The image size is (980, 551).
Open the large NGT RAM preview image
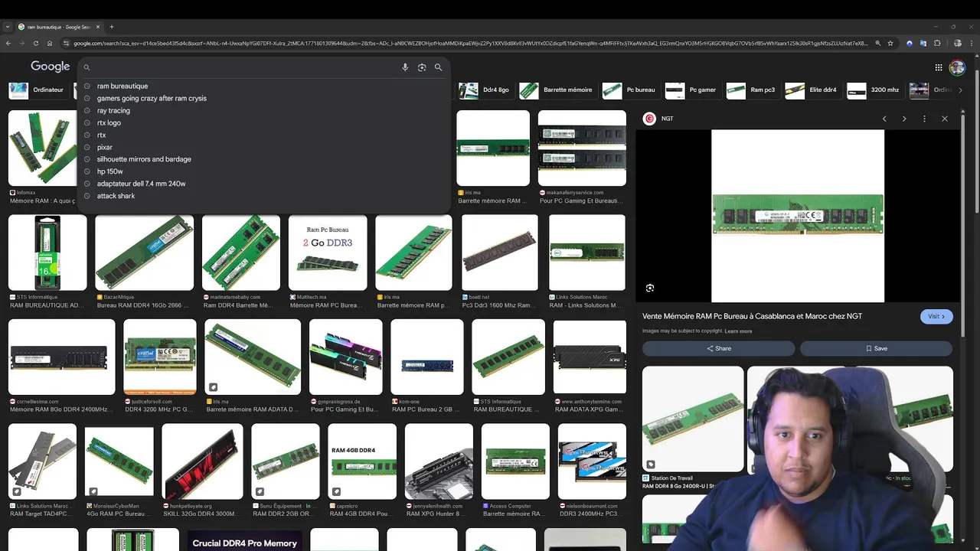[798, 216]
